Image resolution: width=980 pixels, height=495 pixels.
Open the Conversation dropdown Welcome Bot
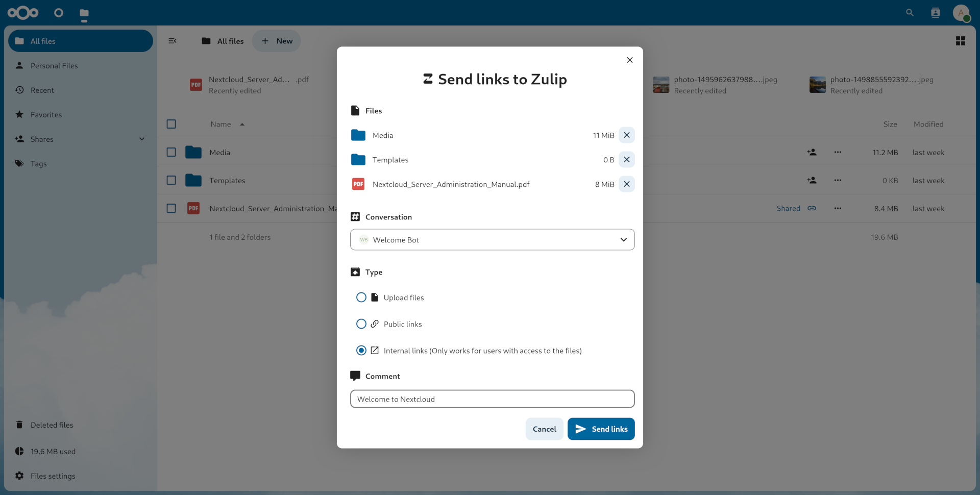492,240
